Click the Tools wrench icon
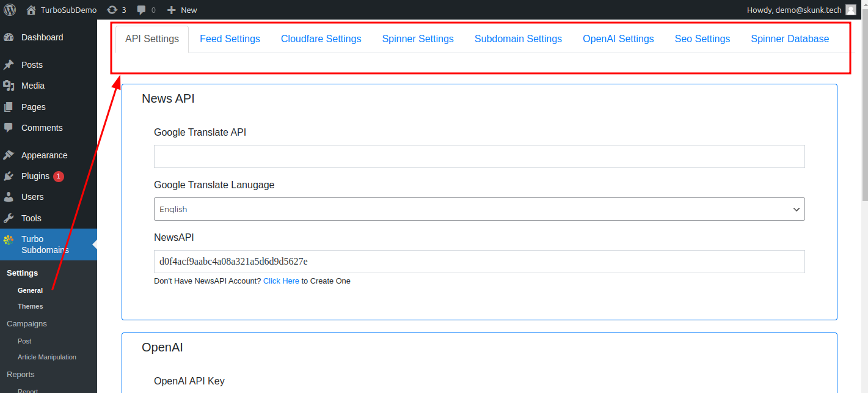Image resolution: width=868 pixels, height=393 pixels. (x=13, y=218)
